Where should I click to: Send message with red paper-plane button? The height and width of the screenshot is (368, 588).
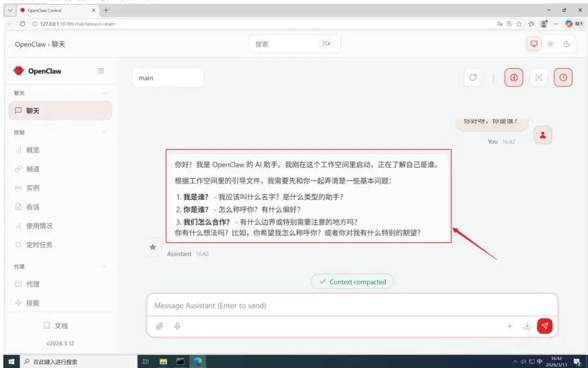point(544,326)
